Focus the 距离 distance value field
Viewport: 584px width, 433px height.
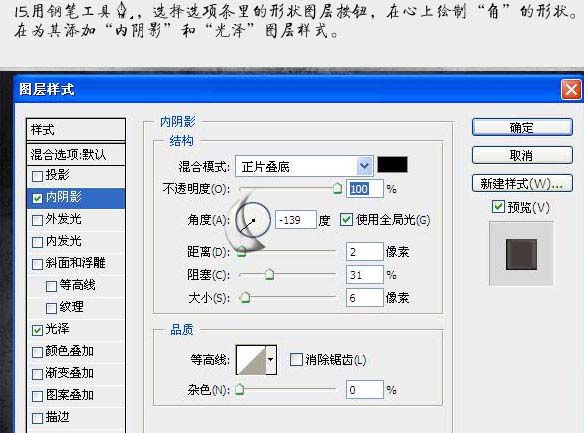(365, 252)
